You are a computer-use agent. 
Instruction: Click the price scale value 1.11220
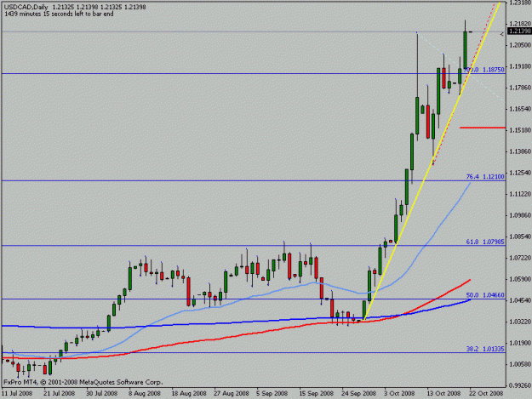[x=520, y=194]
